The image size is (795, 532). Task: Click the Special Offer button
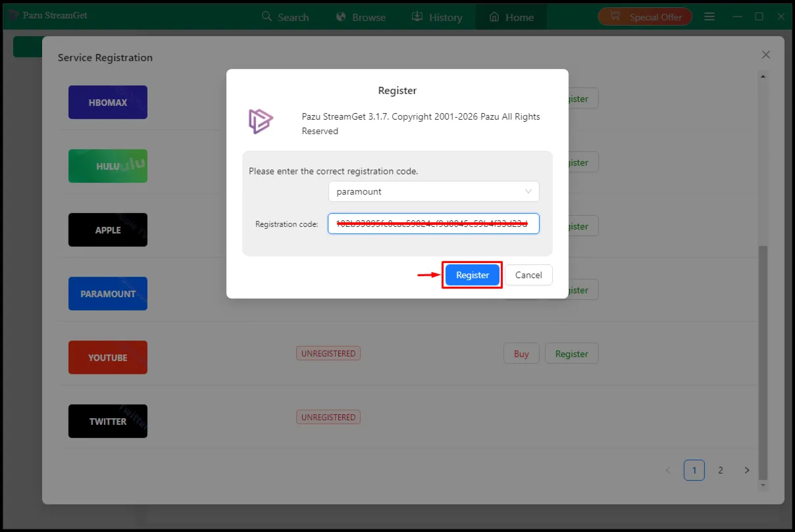644,17
